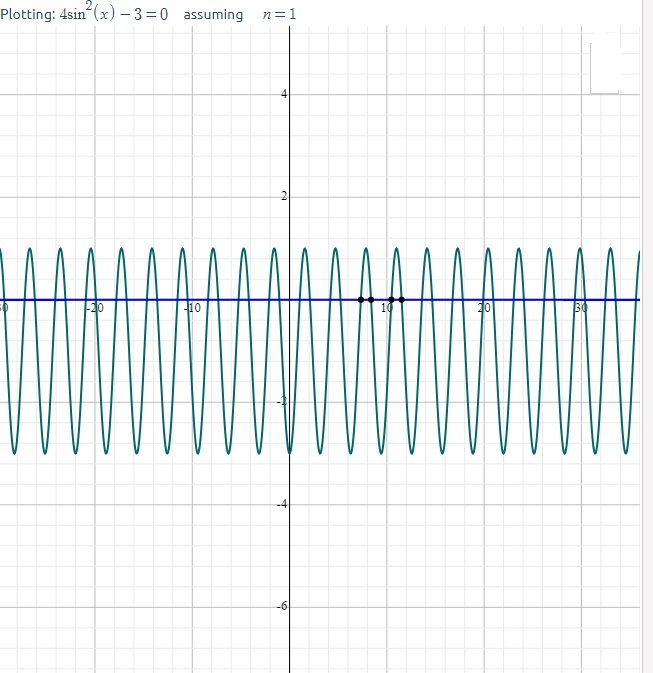Click the y-axis label -4

point(282,504)
